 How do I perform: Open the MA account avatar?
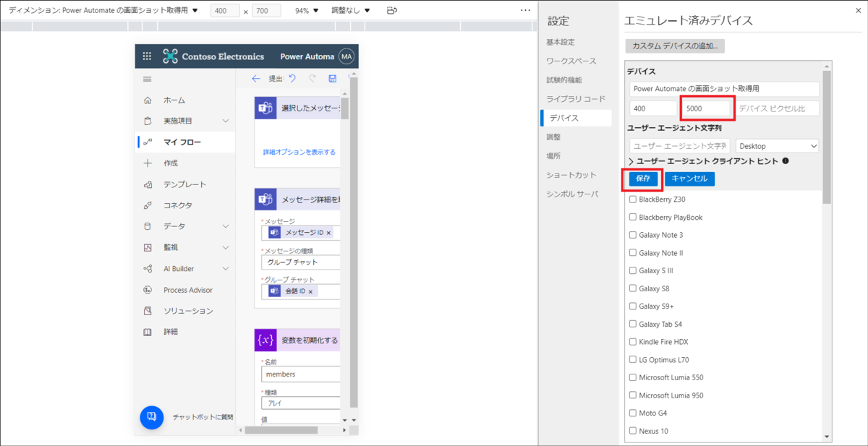point(346,57)
